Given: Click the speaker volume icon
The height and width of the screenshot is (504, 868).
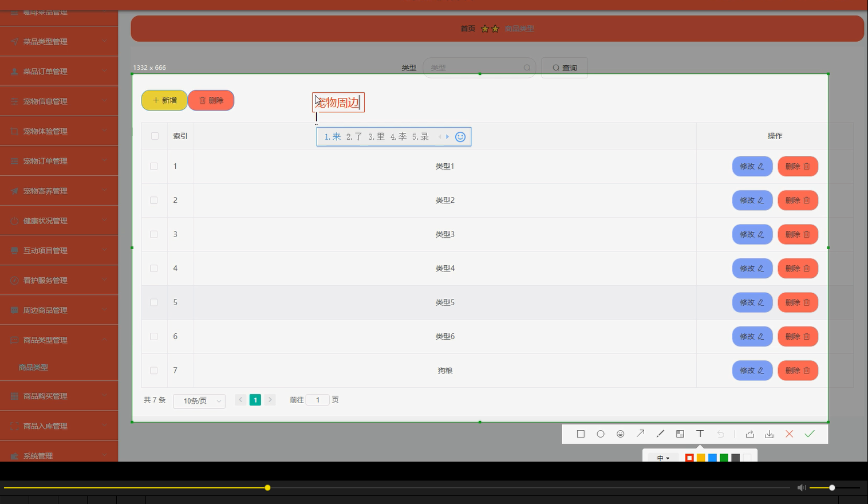Looking at the screenshot, I should [x=802, y=487].
